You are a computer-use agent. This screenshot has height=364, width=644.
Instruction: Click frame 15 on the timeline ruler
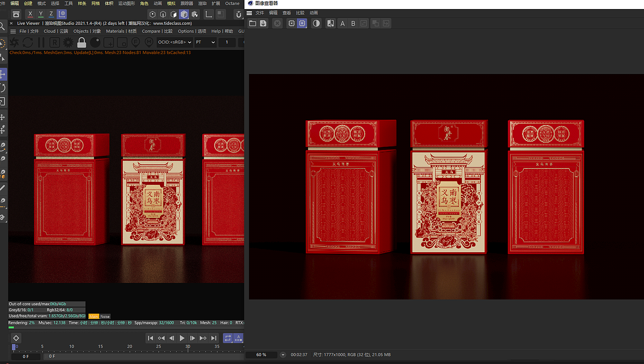pos(100,347)
